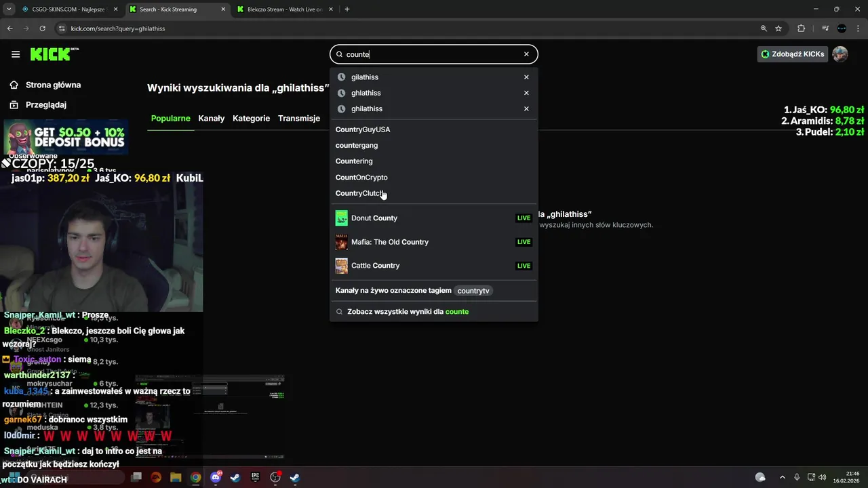Open Epic Games launcher from taskbar
Image resolution: width=868 pixels, height=488 pixels.
[x=255, y=477]
